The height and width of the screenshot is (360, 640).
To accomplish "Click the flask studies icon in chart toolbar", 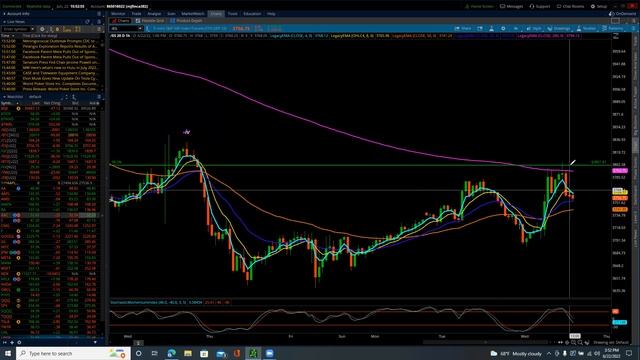I will [491, 29].
